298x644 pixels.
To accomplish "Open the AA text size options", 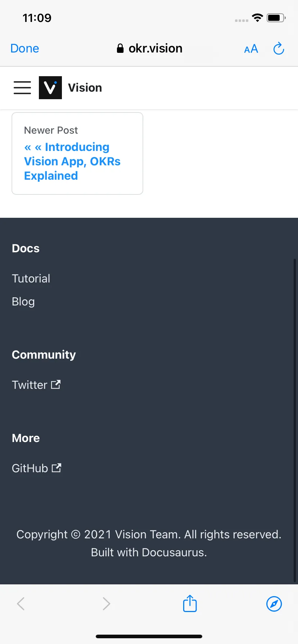I will [251, 49].
